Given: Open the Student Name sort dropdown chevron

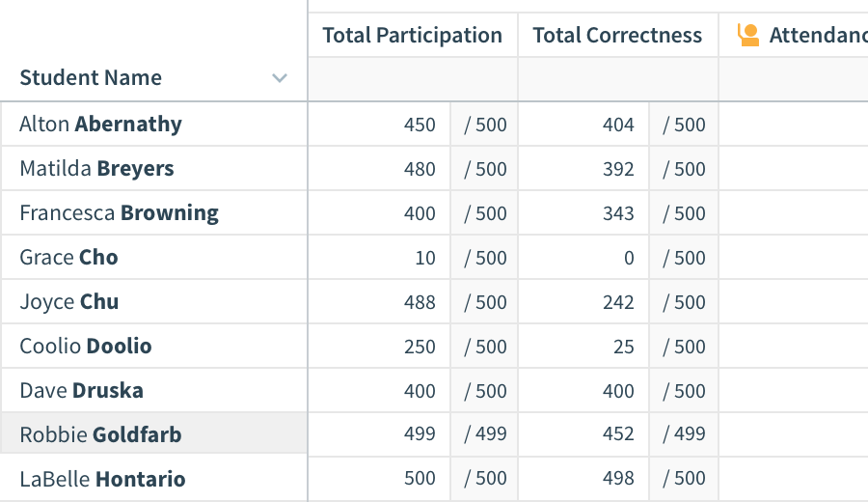Looking at the screenshot, I should pyautogui.click(x=280, y=78).
